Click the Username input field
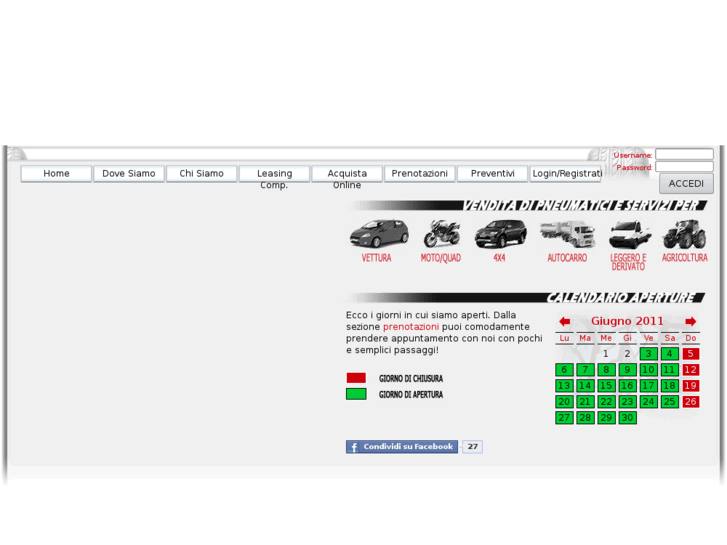Image resolution: width=727 pixels, height=545 pixels. (684, 154)
